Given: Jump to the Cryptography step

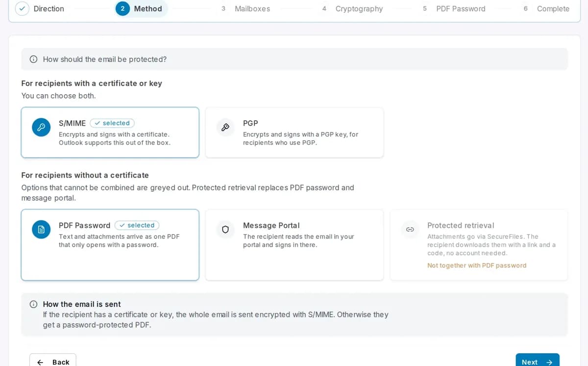Looking at the screenshot, I should pos(352,8).
